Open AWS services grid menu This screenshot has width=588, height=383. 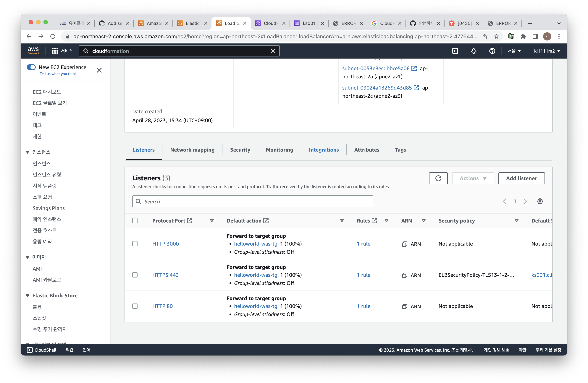click(x=55, y=51)
